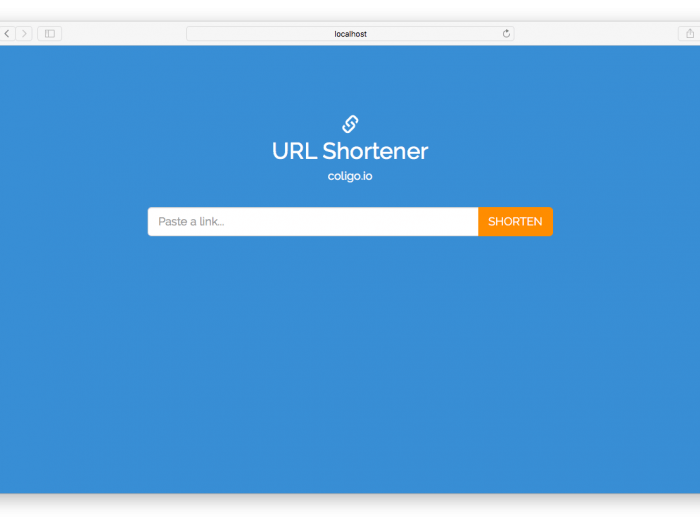The height and width of the screenshot is (525, 700).
Task: Open the share icon in the toolbar
Action: click(690, 33)
